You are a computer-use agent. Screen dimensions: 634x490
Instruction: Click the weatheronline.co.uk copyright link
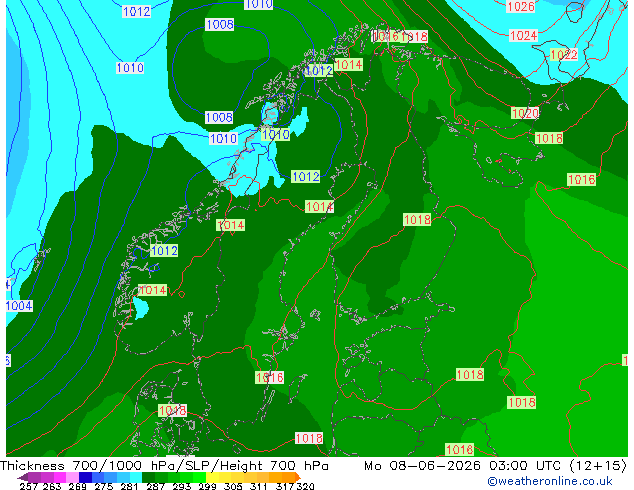pos(550,481)
